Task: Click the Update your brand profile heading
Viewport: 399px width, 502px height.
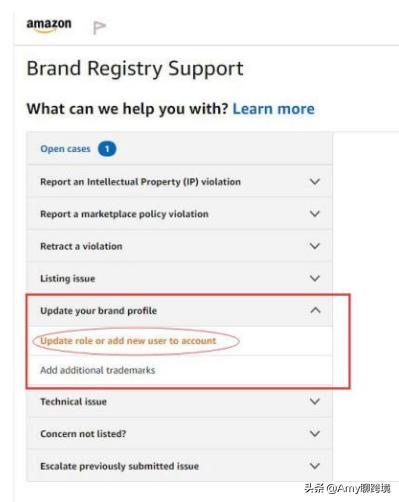Action: coord(99,311)
